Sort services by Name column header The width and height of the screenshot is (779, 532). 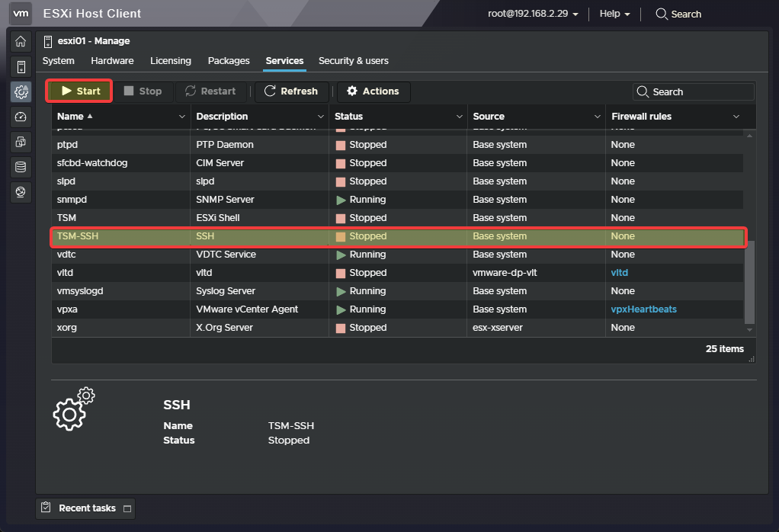tap(70, 117)
